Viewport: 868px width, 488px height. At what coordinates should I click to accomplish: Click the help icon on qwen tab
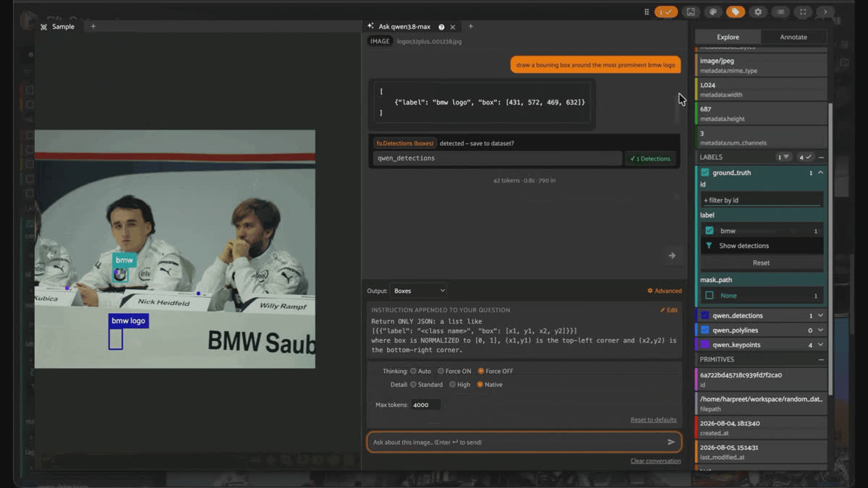click(441, 27)
